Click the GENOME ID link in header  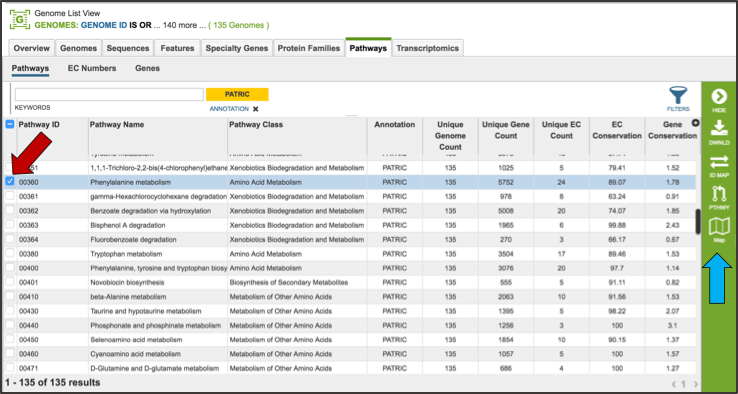click(x=104, y=25)
